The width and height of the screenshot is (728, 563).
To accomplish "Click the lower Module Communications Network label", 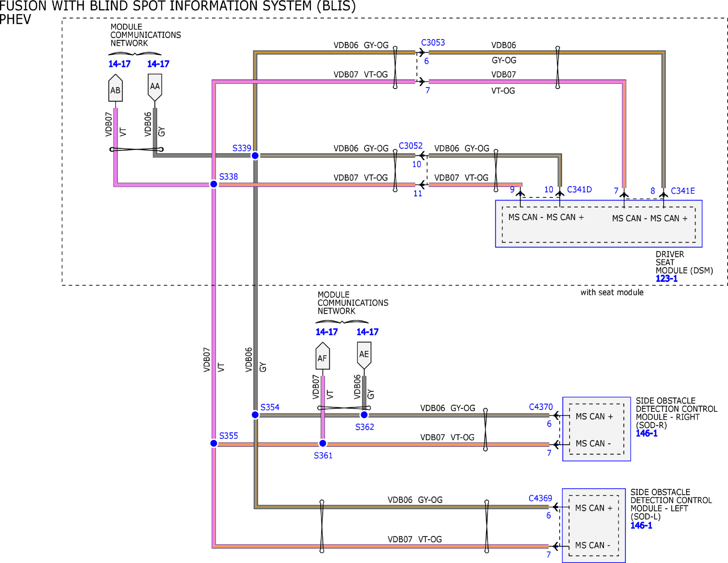I will point(353,303).
